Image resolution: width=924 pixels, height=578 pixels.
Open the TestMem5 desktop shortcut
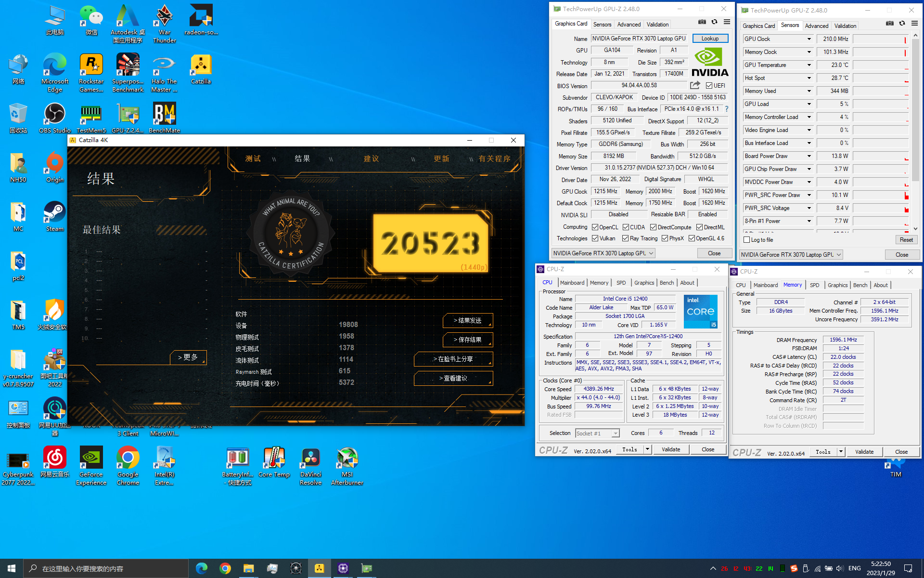(91, 118)
